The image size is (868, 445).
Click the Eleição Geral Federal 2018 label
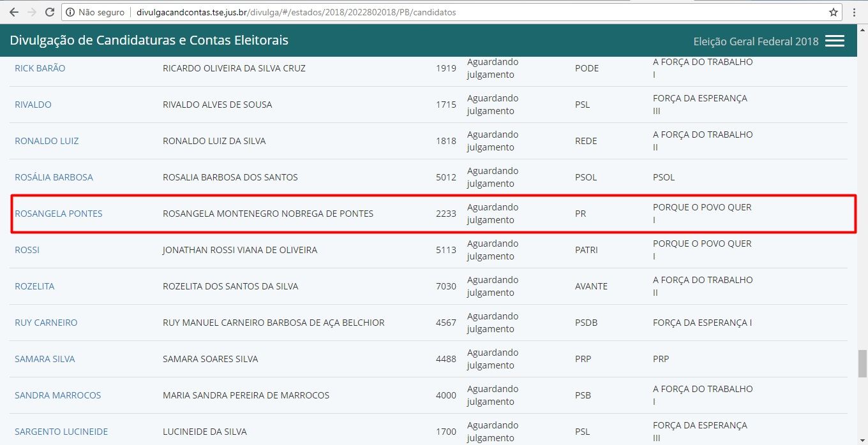(x=756, y=41)
